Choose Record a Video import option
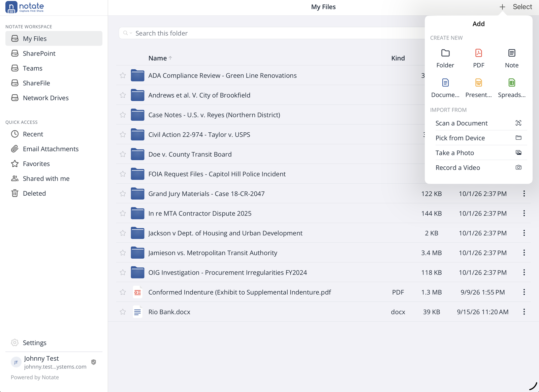 pyautogui.click(x=478, y=168)
